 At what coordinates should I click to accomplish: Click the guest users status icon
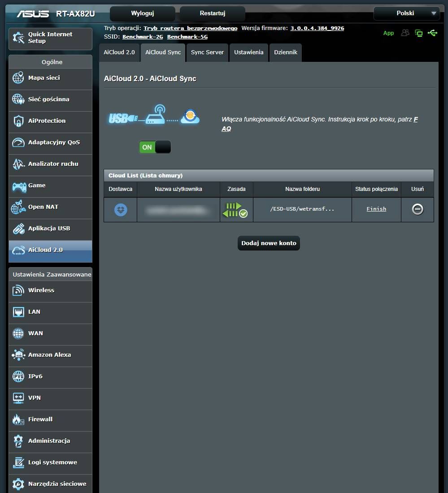click(405, 33)
